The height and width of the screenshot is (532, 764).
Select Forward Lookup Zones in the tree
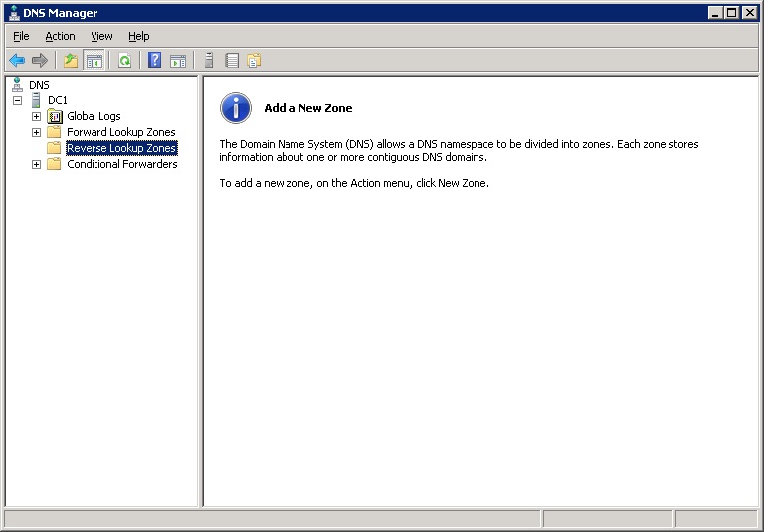coord(120,132)
